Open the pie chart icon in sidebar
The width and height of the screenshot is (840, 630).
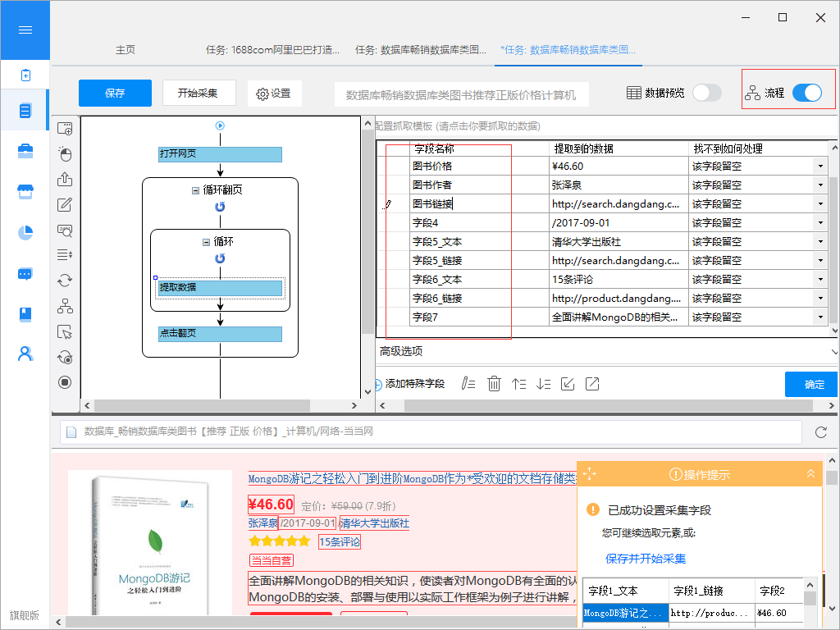25,232
